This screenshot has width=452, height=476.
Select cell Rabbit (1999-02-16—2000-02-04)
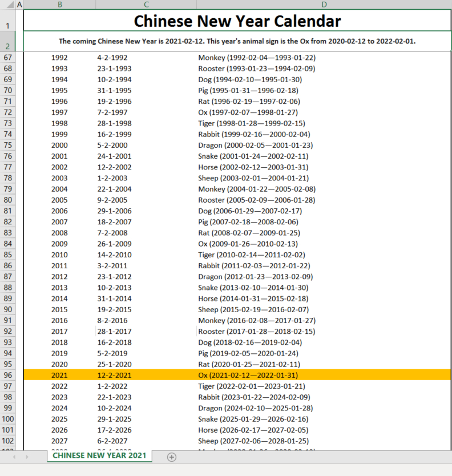pyautogui.click(x=324, y=134)
